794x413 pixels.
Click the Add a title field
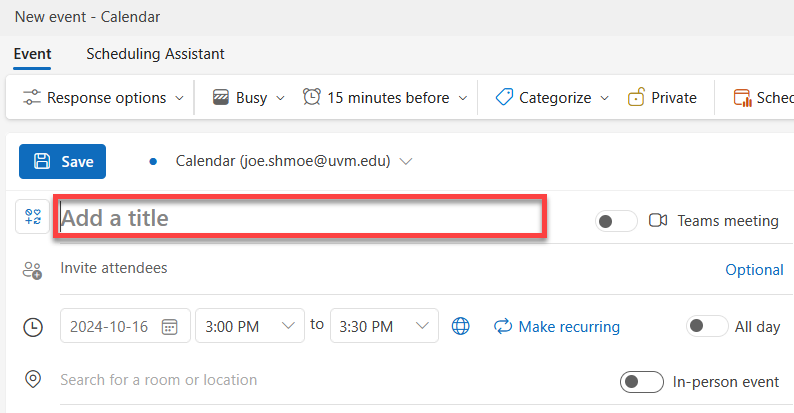click(x=300, y=217)
